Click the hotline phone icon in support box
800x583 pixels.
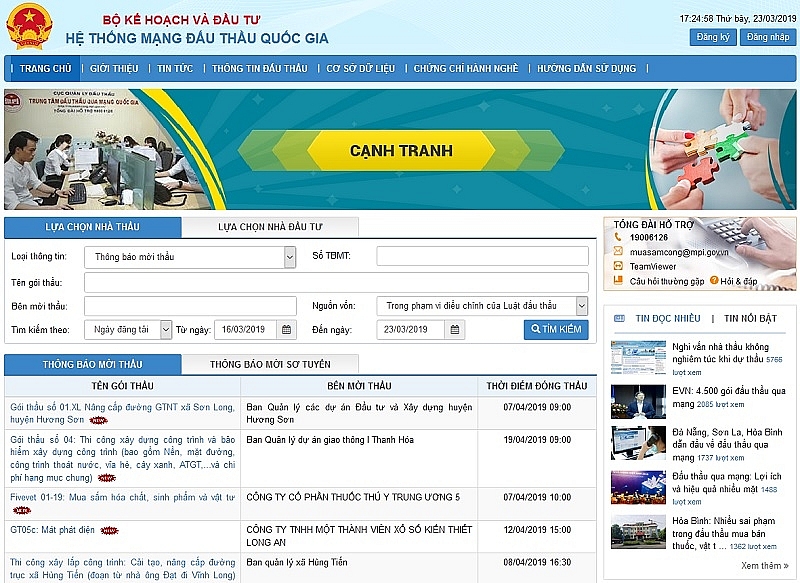click(x=618, y=237)
